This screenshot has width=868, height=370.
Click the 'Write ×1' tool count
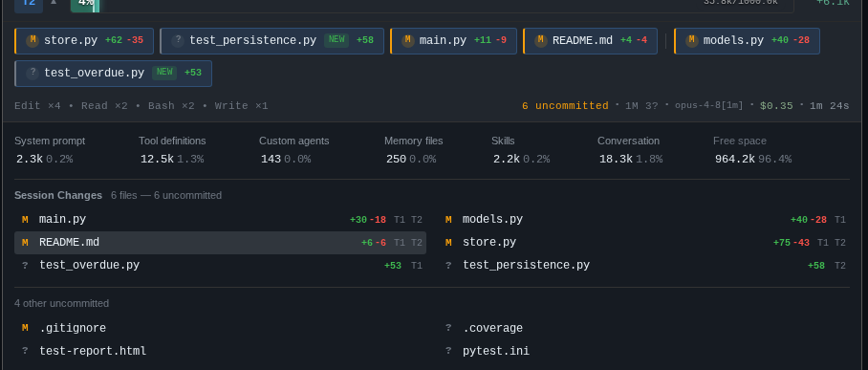241,106
